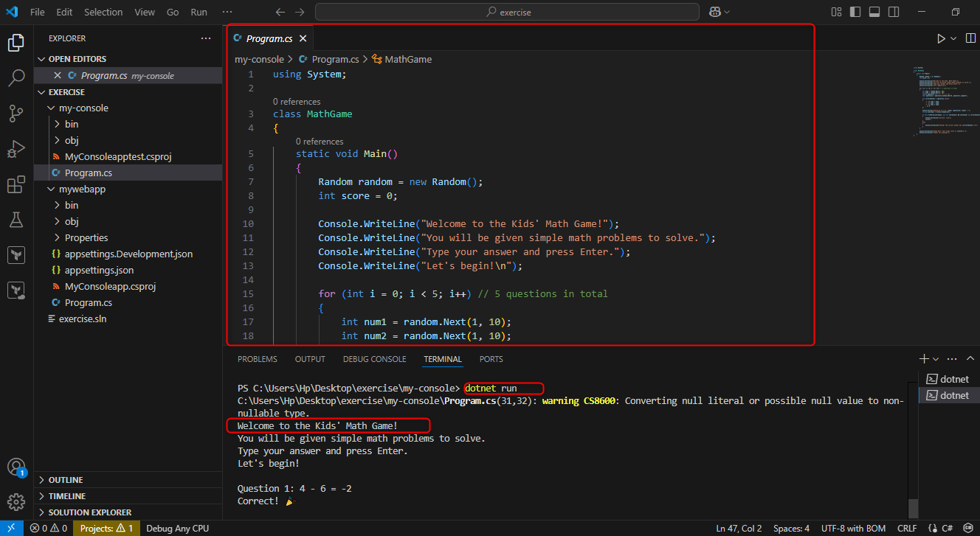Screen dimensions: 980x536
Task: Run the program with the editor play button
Action: [941, 38]
